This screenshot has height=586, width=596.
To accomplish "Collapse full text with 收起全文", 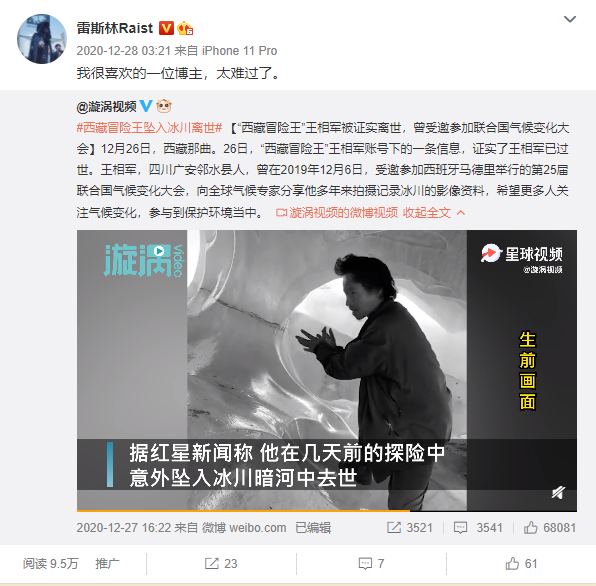I will (434, 213).
